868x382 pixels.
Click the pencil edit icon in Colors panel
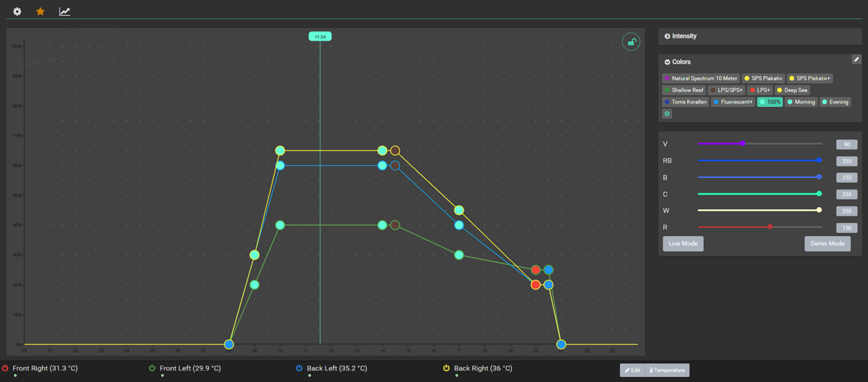(x=856, y=59)
